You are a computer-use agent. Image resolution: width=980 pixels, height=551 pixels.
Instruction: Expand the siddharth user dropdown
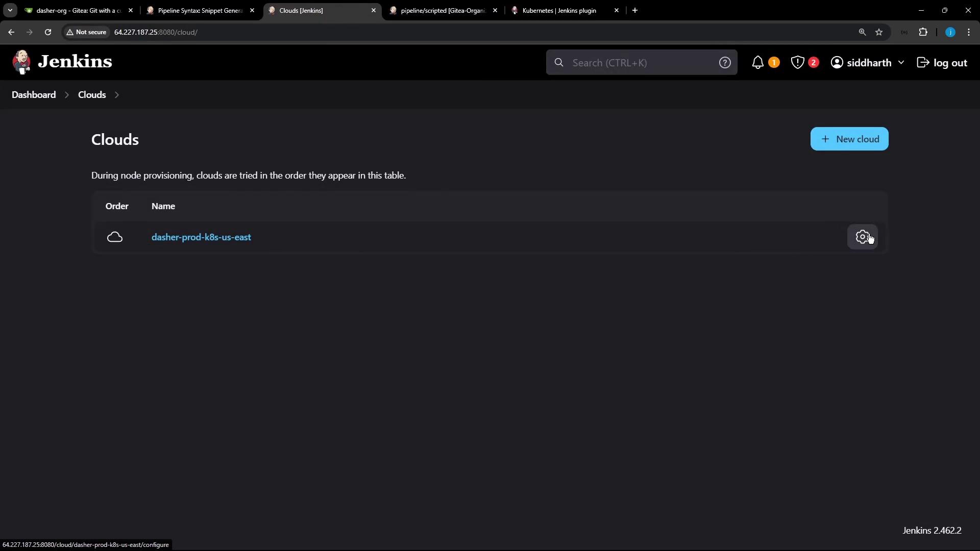(901, 63)
